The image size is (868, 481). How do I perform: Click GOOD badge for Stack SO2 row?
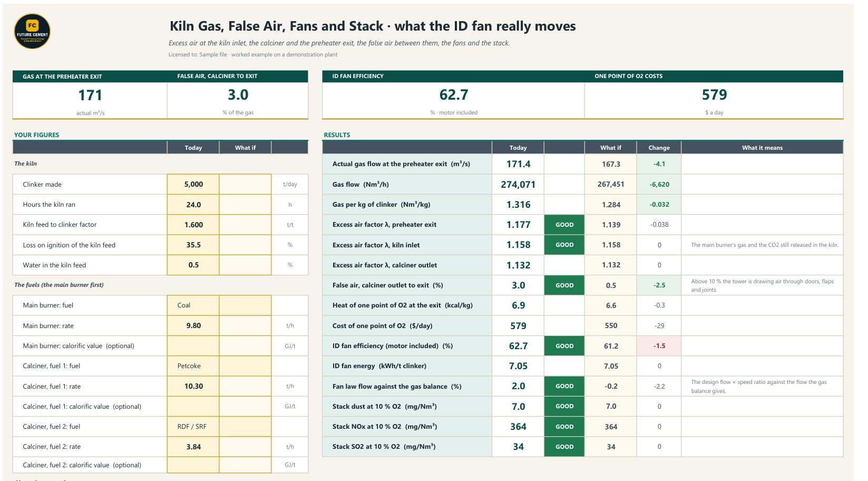coord(564,447)
